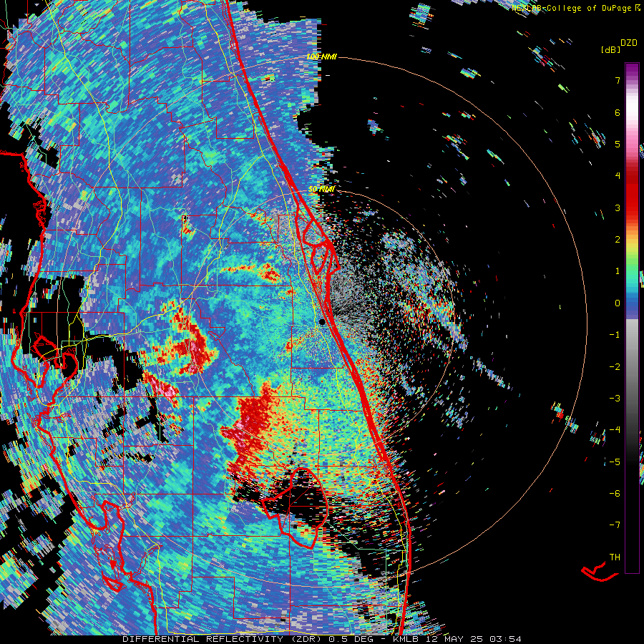Pick the red band of the color bar near 3 dB
The image size is (644, 644).
click(632, 201)
